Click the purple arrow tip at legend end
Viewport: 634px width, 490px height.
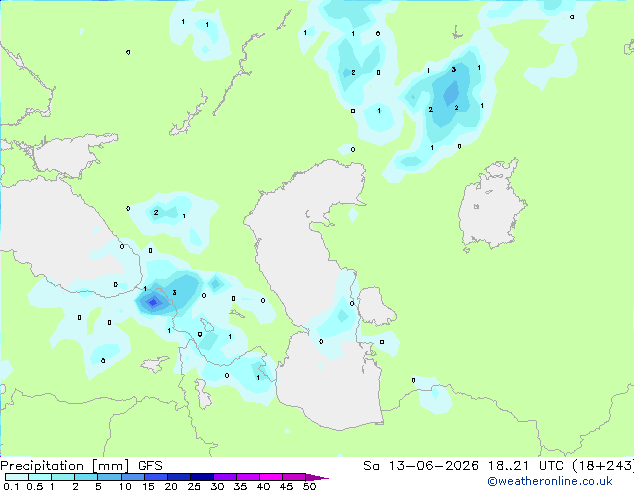point(317,477)
